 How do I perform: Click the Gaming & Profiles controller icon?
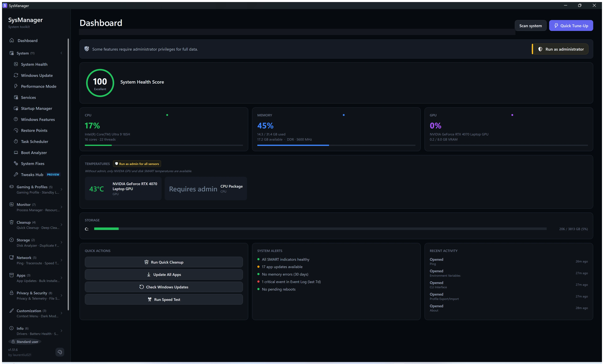12,187
